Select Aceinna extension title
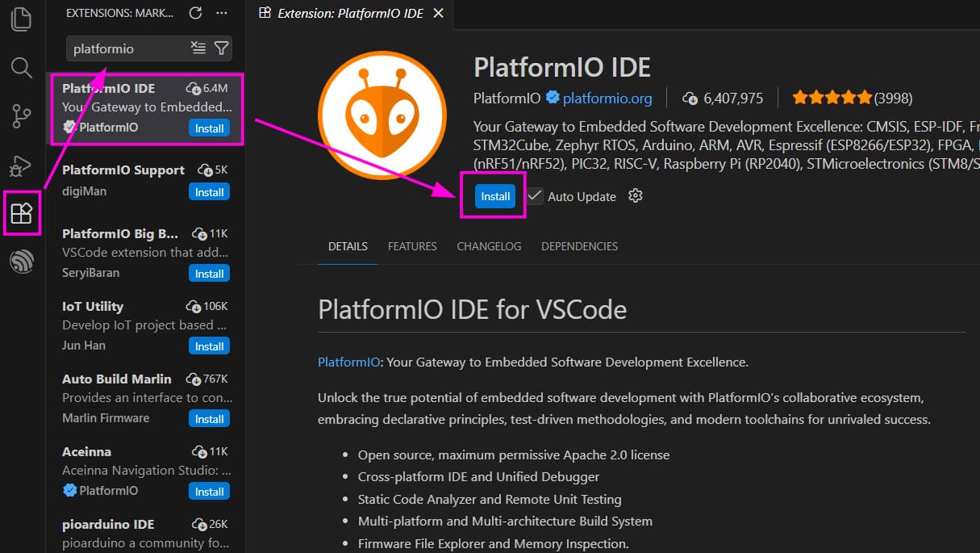The image size is (980, 553). [86, 452]
